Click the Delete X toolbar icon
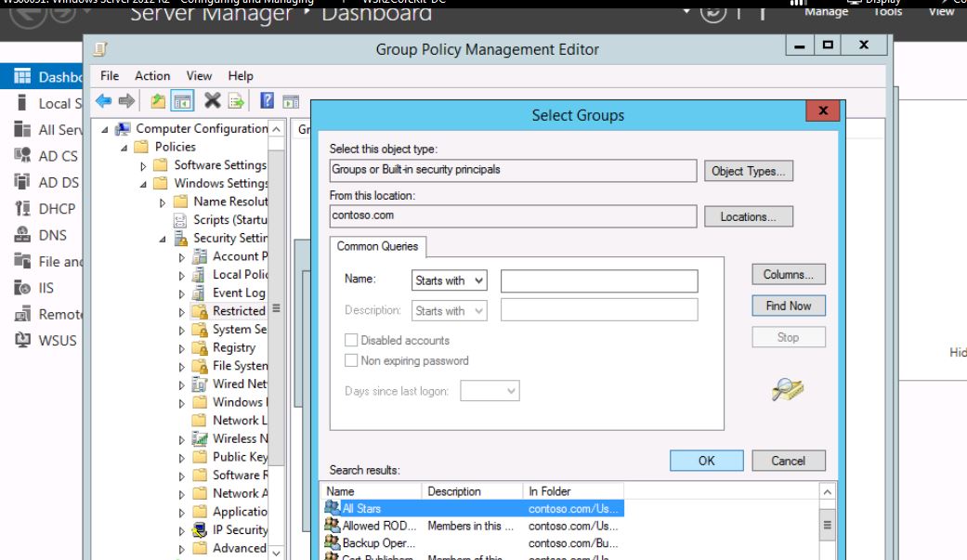967x560 pixels. (x=212, y=100)
